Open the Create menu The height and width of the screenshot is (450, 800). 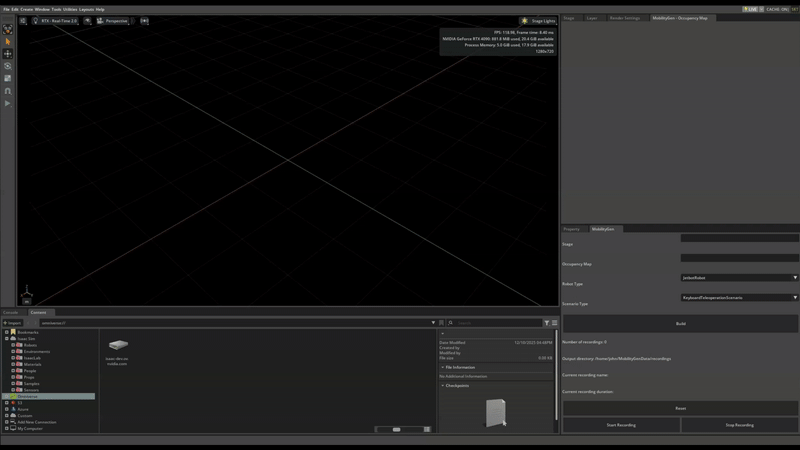coord(25,9)
